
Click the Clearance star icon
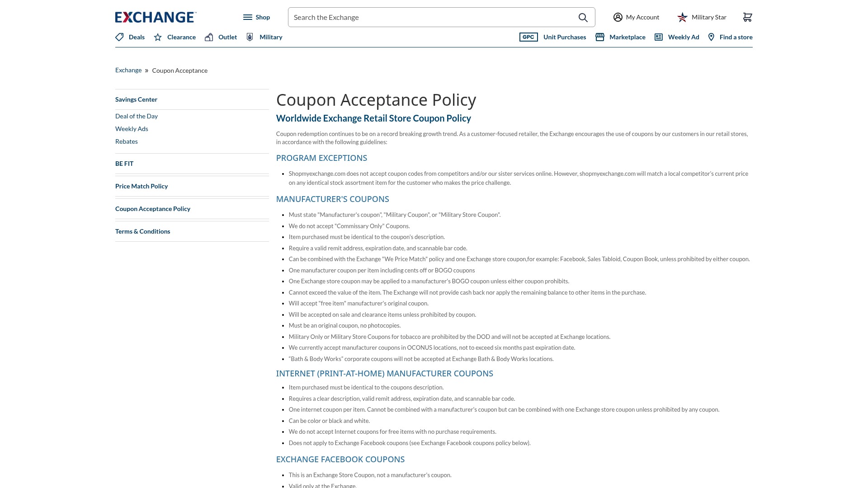pyautogui.click(x=158, y=37)
